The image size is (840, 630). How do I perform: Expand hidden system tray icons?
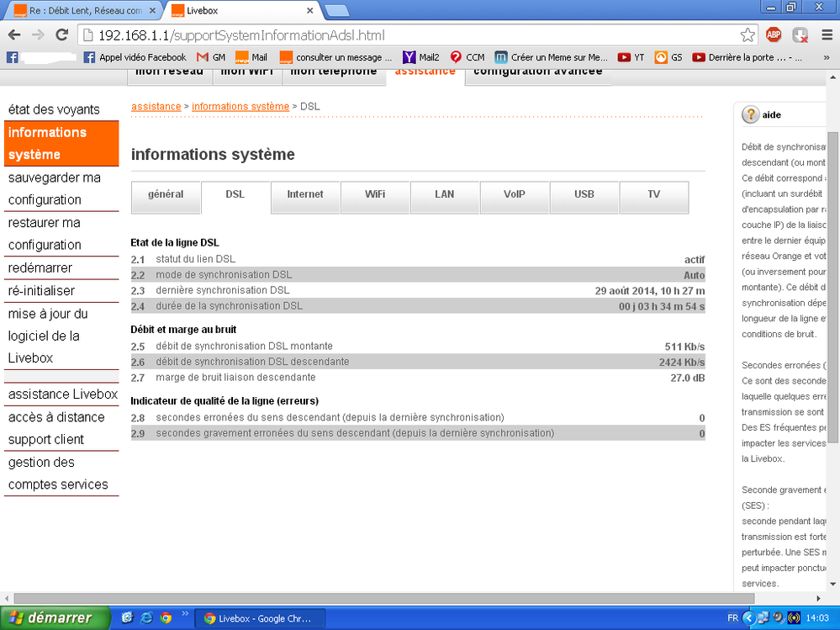[x=748, y=617]
